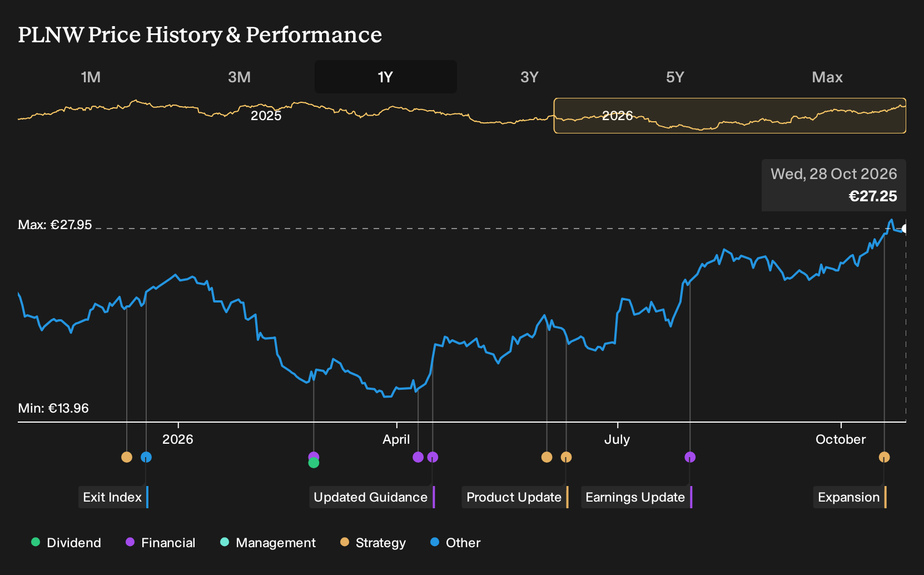Switch to the 3M time range

pos(239,77)
